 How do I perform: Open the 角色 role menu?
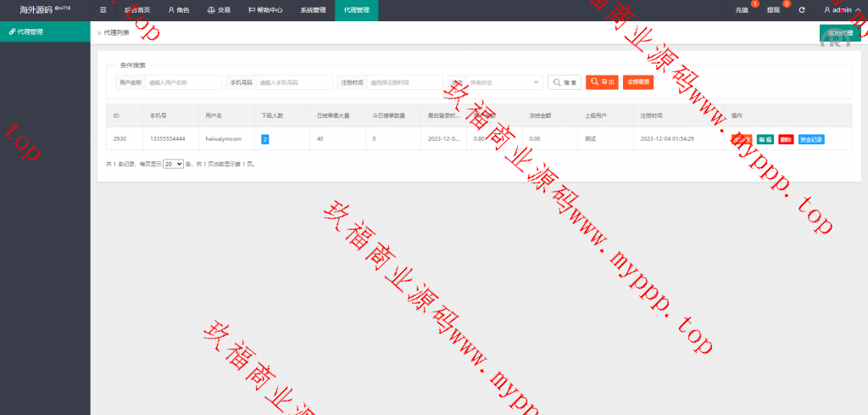pyautogui.click(x=179, y=10)
